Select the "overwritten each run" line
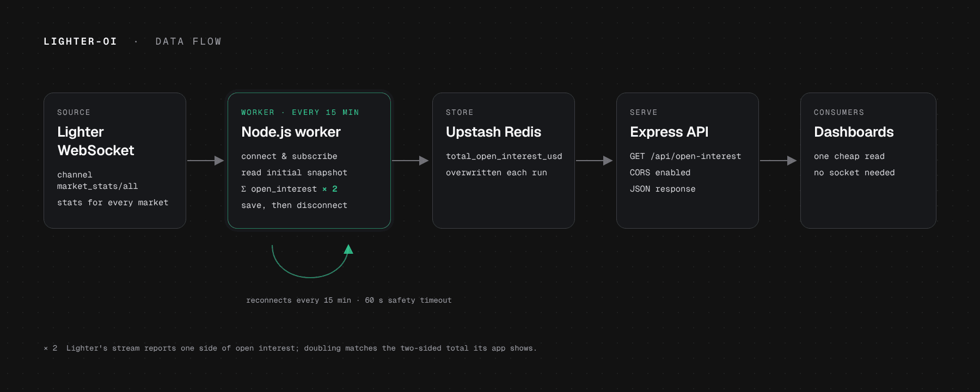 click(x=497, y=173)
